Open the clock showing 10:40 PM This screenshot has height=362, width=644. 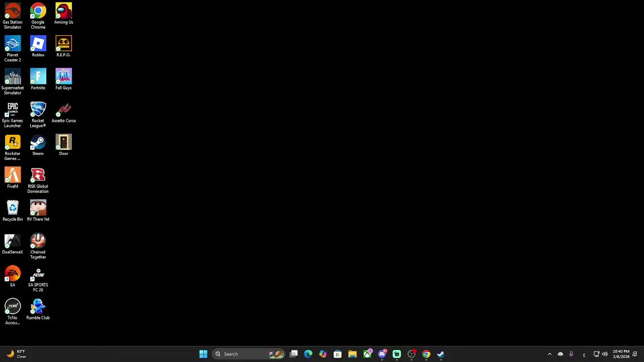coord(621,354)
